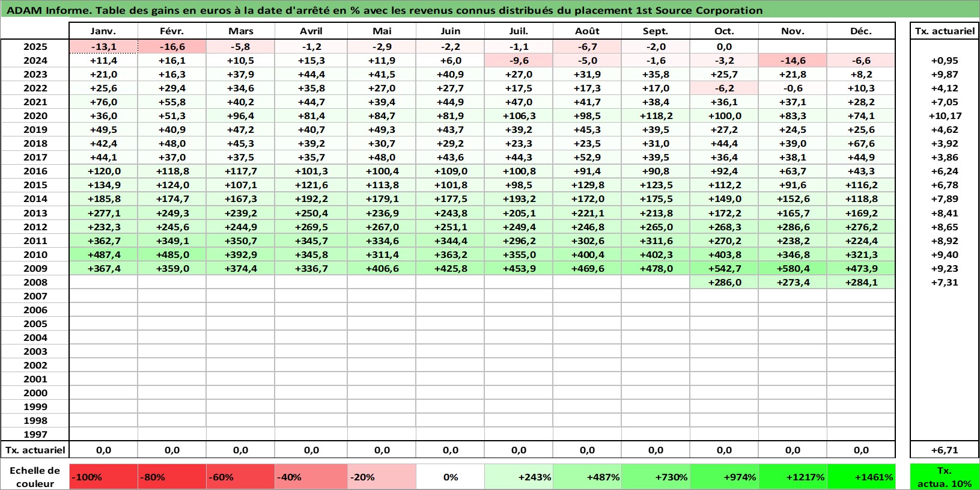
Task: Select the +243% pale green scale swatch
Action: tap(519, 477)
